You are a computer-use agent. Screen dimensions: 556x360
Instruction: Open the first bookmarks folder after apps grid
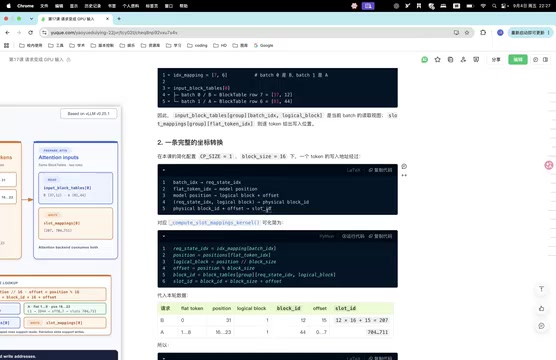coord(30,45)
